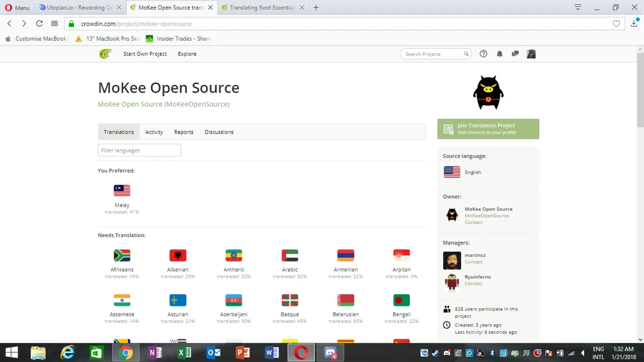Open the Opera tab menu icon
Viewport: 644px width, 362px height.
578,8
